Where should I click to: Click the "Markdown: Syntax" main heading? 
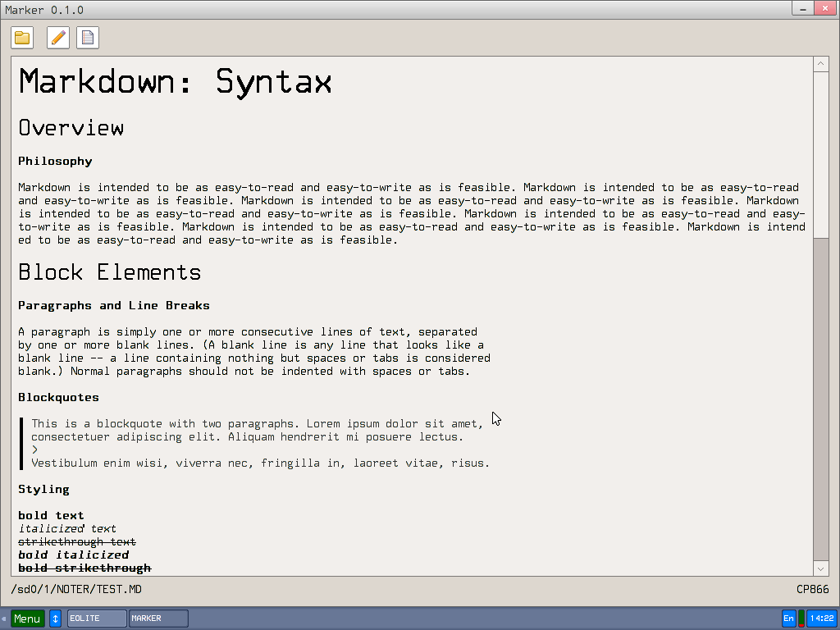pyautogui.click(x=175, y=82)
